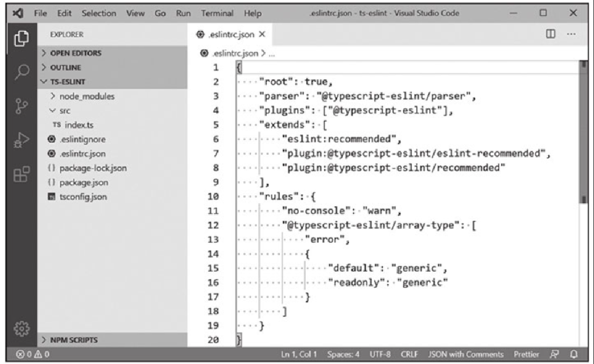Change file encoding UTF-8
594x364 pixels.
pyautogui.click(x=380, y=355)
